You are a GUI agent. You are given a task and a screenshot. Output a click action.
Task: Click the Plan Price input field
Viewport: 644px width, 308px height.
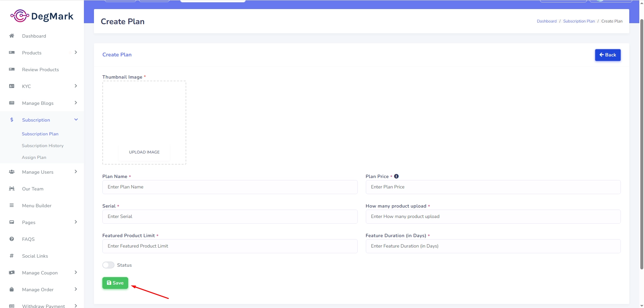(493, 187)
